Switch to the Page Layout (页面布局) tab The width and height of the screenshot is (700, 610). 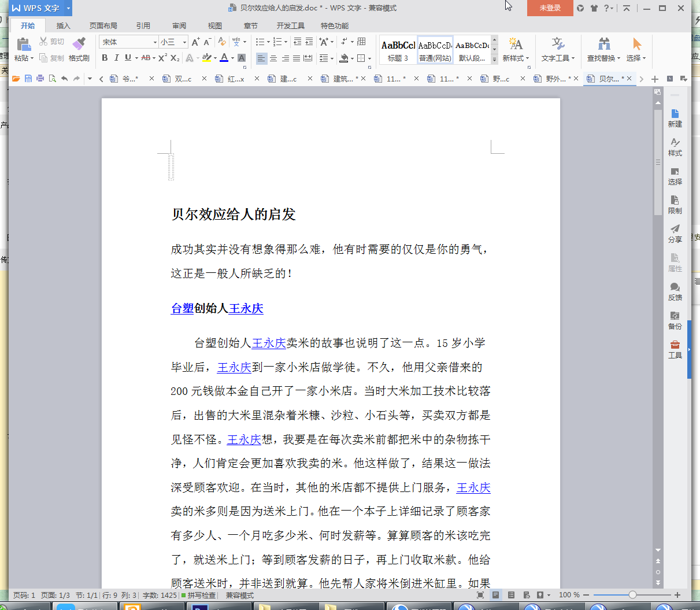click(x=103, y=25)
